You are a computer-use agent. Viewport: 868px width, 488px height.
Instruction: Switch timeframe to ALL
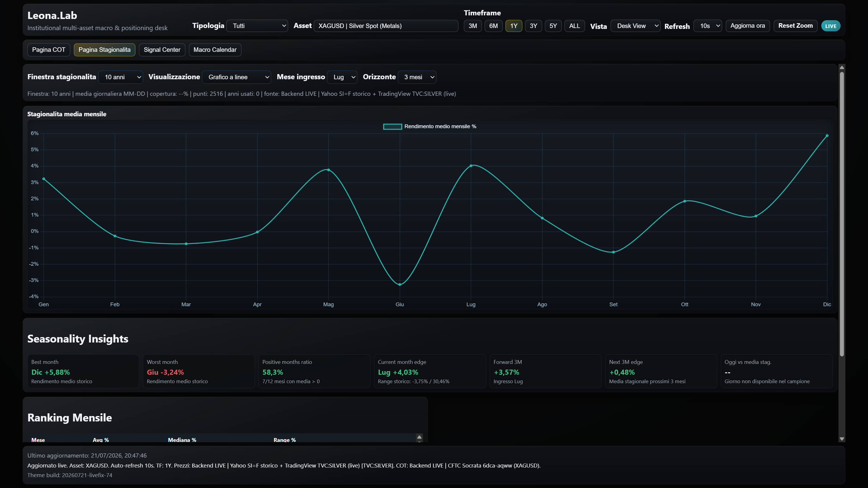pos(574,26)
